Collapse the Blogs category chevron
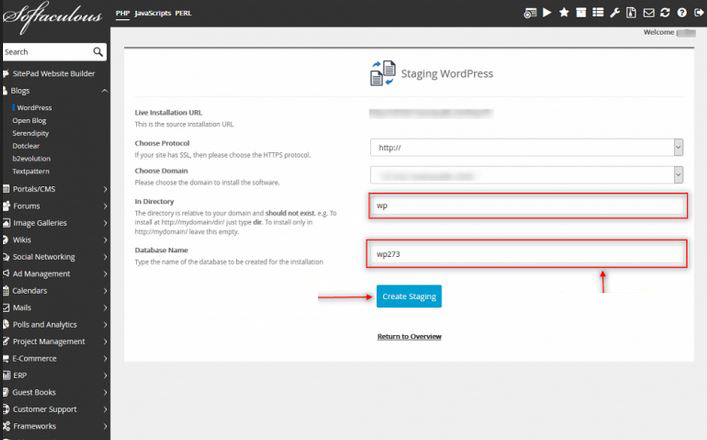This screenshot has width=707, height=440. 105,91
